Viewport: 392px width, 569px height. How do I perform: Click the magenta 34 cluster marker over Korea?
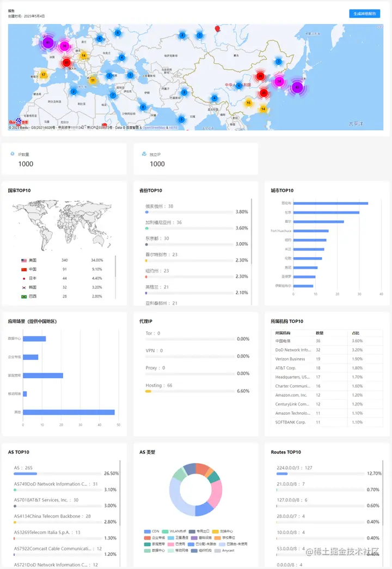(279, 81)
